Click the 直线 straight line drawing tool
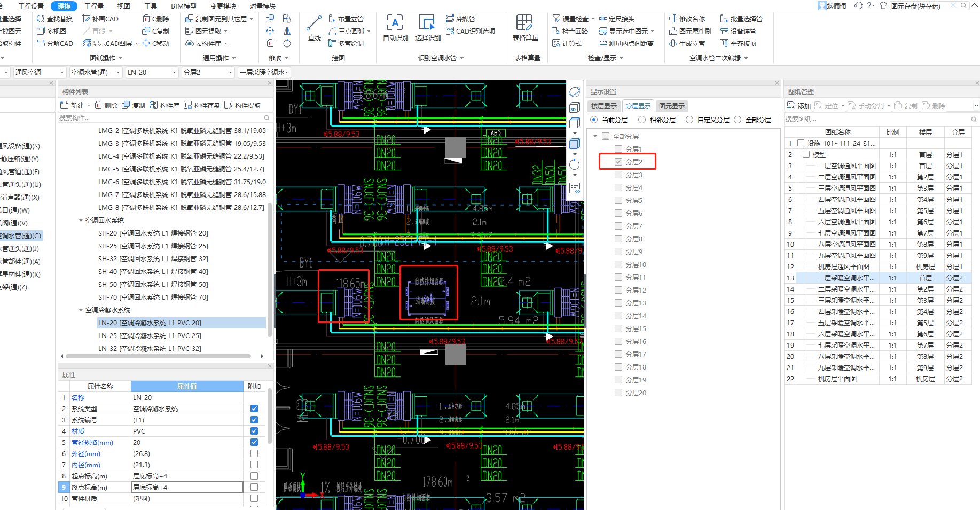This screenshot has width=980, height=510. click(x=314, y=28)
